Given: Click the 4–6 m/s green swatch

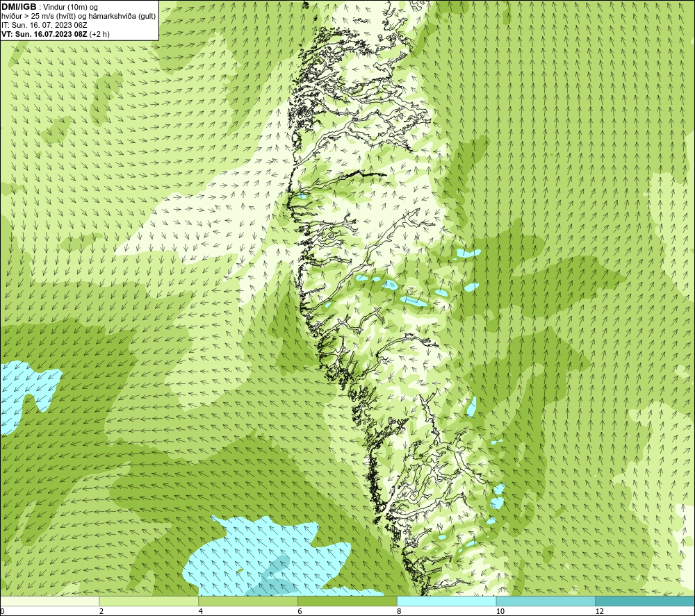Looking at the screenshot, I should 248,601.
